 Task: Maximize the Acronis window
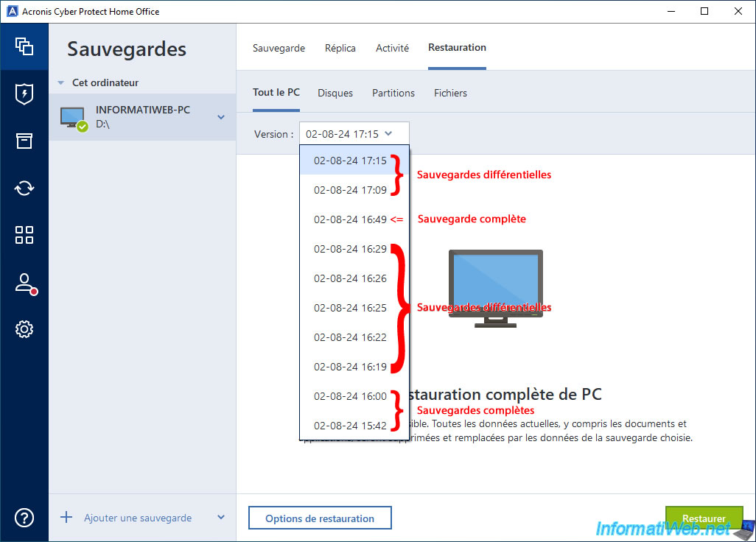[704, 11]
